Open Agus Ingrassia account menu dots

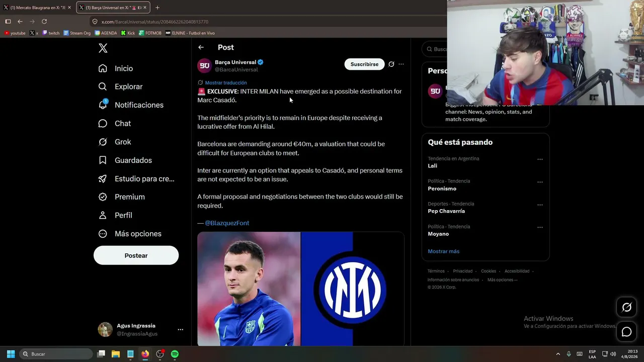pos(180,330)
